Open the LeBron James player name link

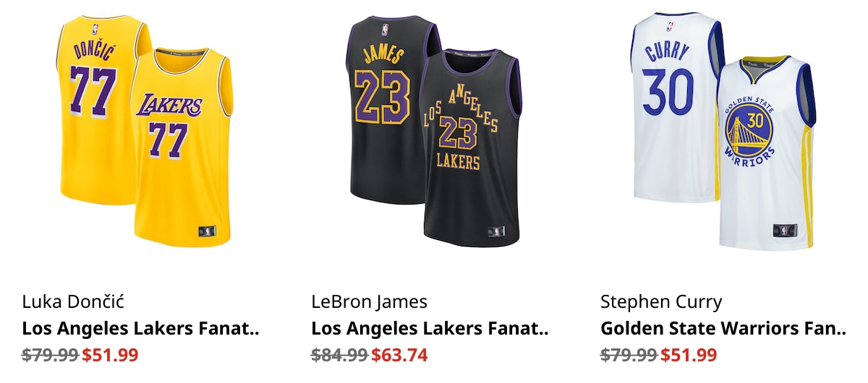click(x=370, y=301)
